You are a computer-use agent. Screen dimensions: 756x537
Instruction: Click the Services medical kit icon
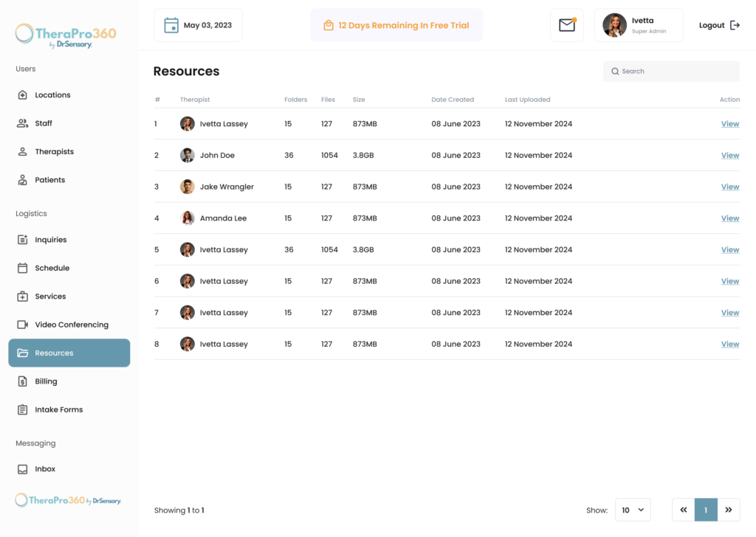[23, 297]
